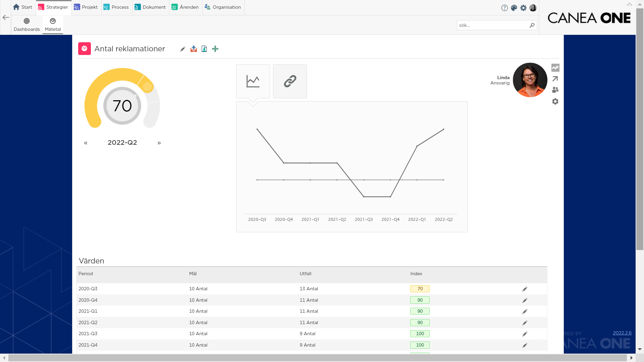The height and width of the screenshot is (362, 644).
Task: Switch to the Dashboards tab
Action: pos(27,25)
